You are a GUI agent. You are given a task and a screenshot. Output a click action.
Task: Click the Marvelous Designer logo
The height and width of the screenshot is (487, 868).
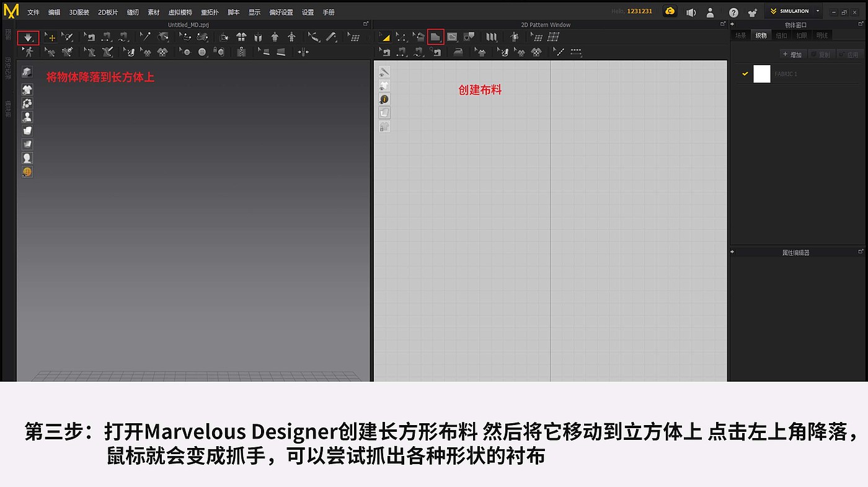point(11,11)
